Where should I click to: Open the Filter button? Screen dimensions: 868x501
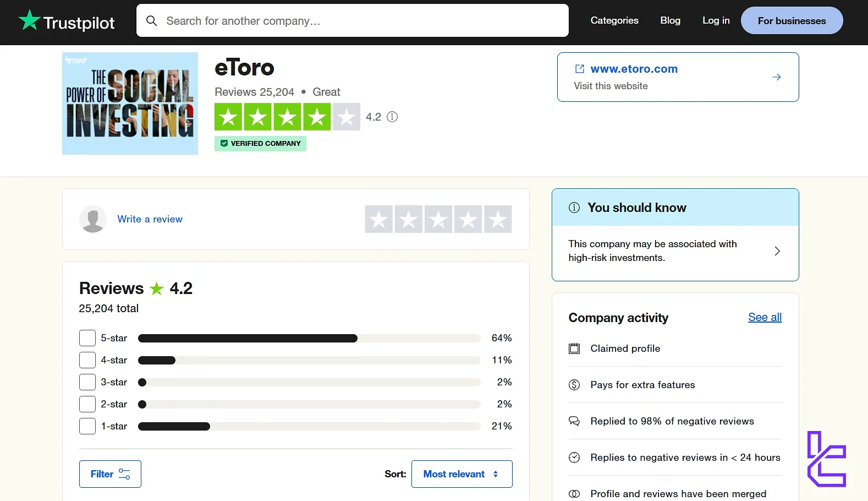point(110,474)
